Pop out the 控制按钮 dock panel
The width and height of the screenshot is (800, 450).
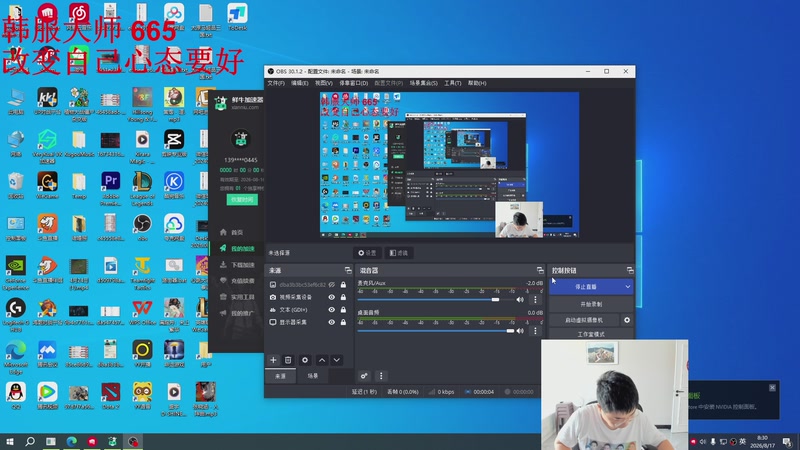[x=630, y=270]
